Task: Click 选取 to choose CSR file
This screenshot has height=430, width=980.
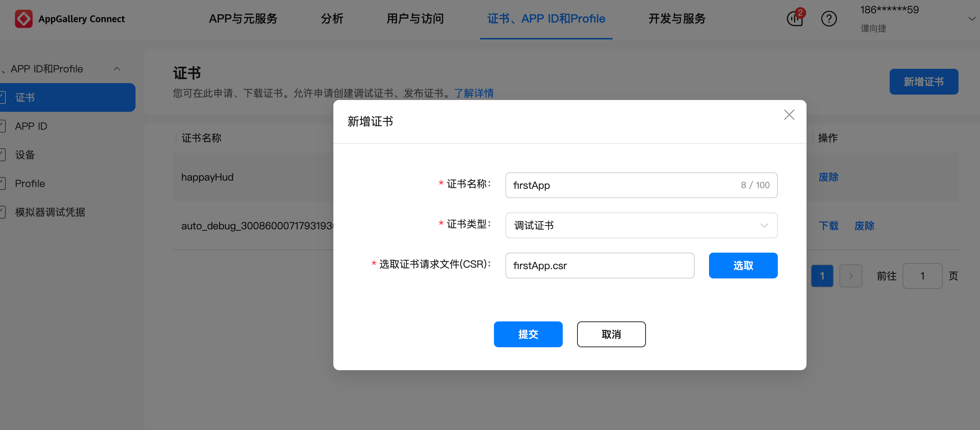Action: tap(743, 266)
